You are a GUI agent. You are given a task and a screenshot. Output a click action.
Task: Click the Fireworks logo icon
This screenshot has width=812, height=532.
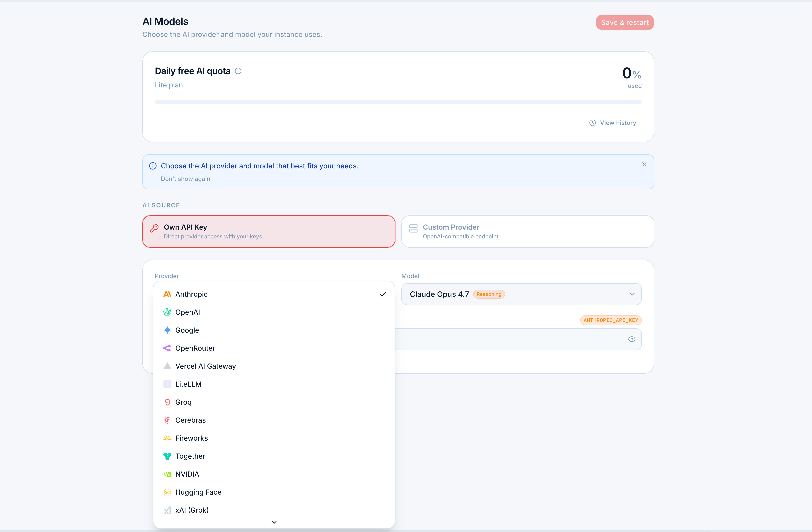(x=167, y=438)
